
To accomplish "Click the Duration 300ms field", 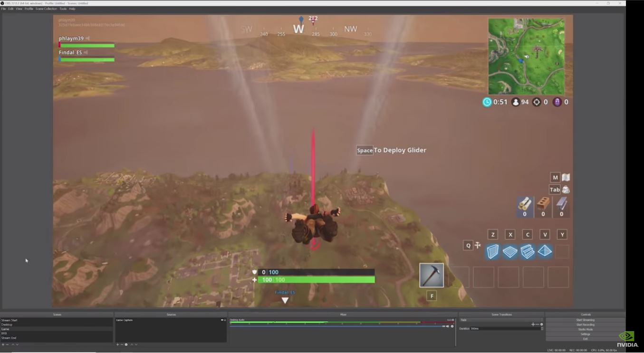I will pos(505,329).
